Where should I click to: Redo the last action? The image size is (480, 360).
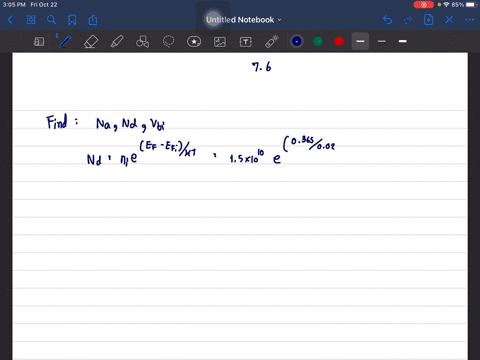[x=408, y=20]
